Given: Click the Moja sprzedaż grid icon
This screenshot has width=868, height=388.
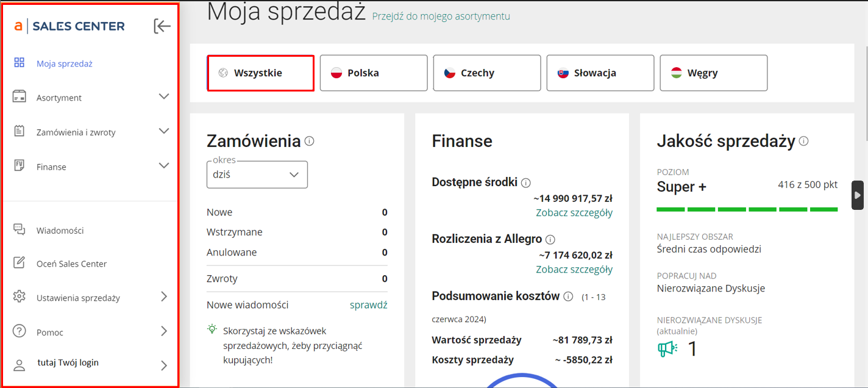Looking at the screenshot, I should 19,63.
